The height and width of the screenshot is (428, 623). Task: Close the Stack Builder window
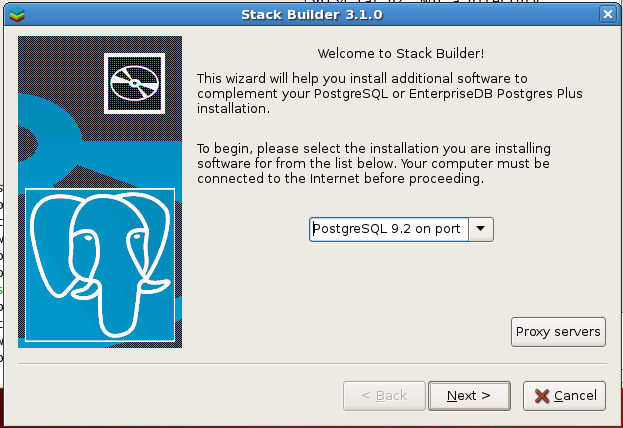click(x=608, y=14)
